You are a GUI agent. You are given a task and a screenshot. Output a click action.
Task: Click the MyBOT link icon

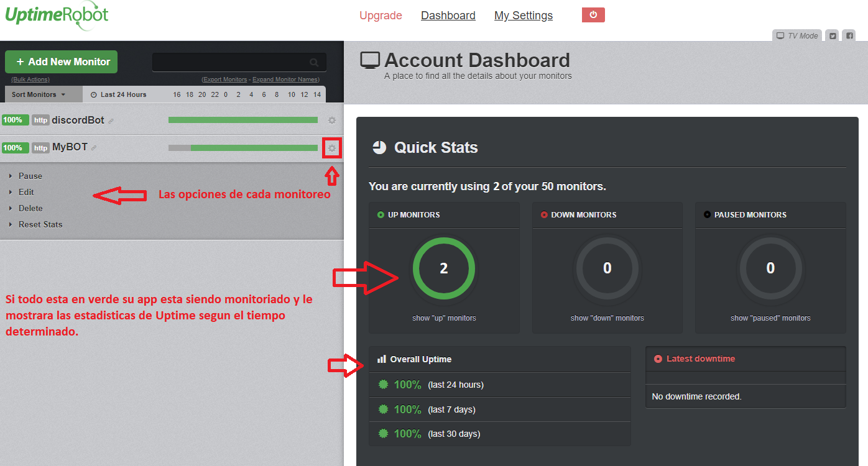coord(95,148)
